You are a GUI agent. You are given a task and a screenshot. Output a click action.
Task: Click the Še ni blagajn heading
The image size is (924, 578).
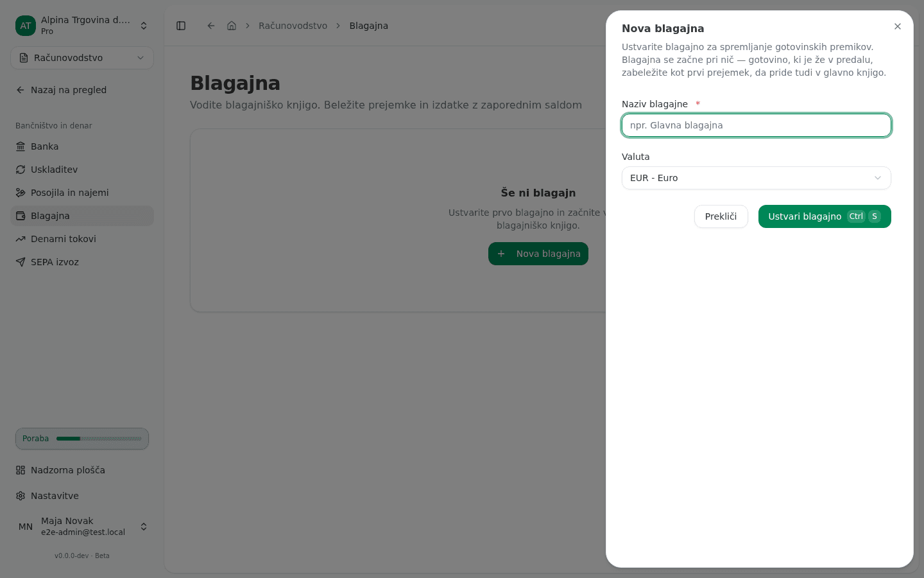tap(538, 193)
